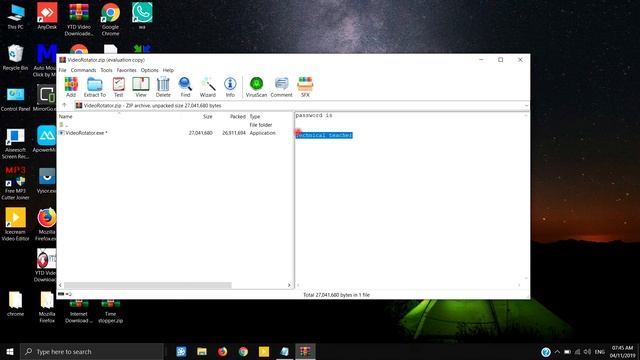Viewport: 640px width, 360px height.
Task: Open Firefox from the taskbar
Action: pos(222,351)
